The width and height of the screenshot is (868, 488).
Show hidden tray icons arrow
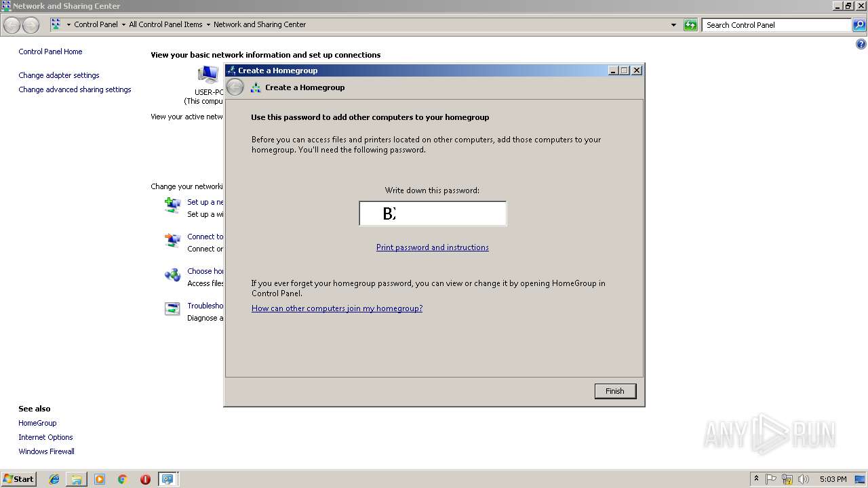click(x=756, y=479)
